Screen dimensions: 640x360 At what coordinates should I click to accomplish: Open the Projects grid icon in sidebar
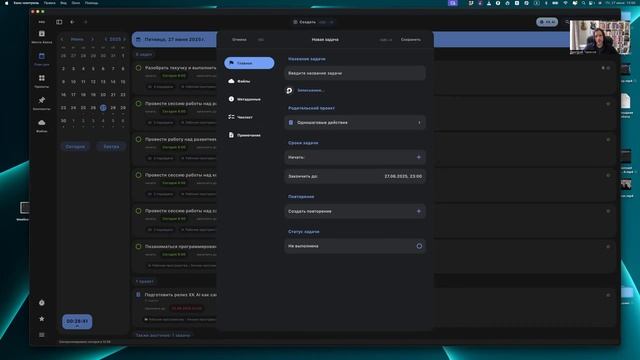coord(42,78)
